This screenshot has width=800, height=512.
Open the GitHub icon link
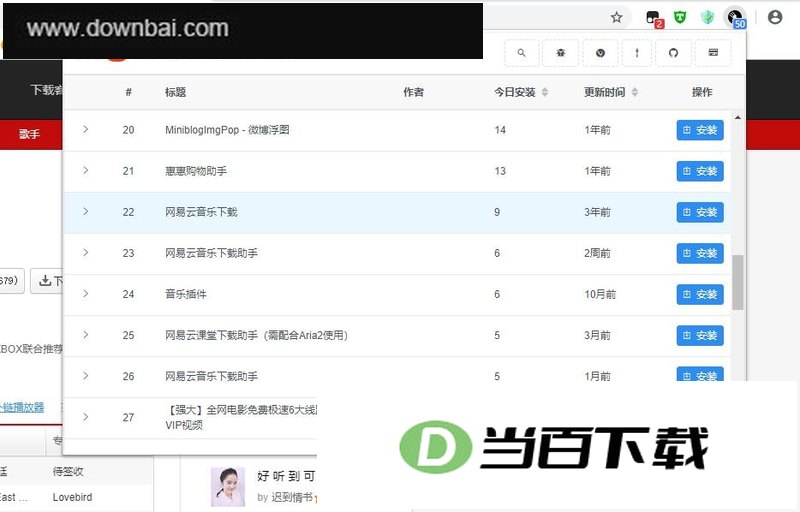pyautogui.click(x=673, y=53)
